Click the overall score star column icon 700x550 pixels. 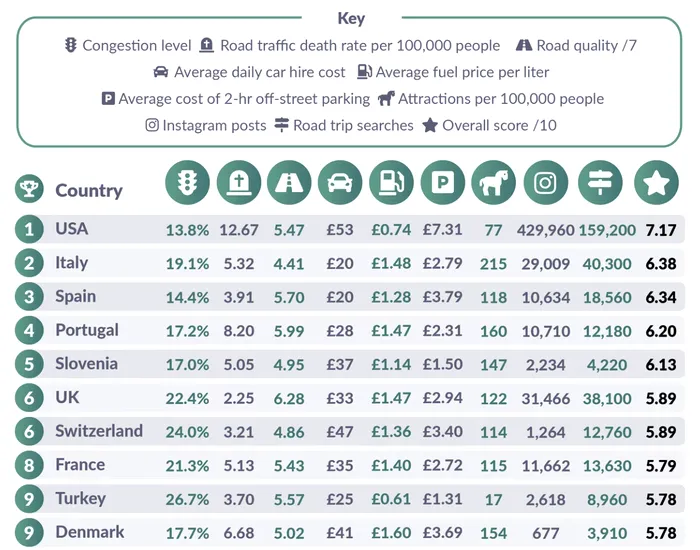(x=656, y=184)
